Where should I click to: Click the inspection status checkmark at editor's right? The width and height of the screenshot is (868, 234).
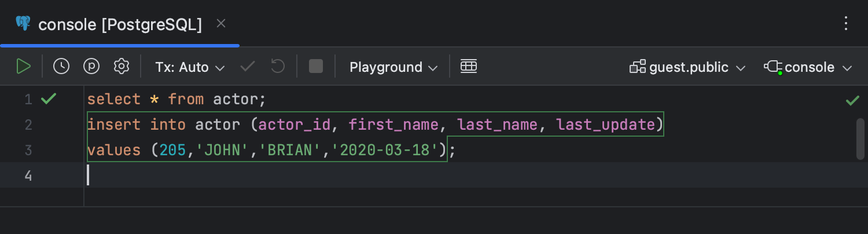[x=852, y=101]
